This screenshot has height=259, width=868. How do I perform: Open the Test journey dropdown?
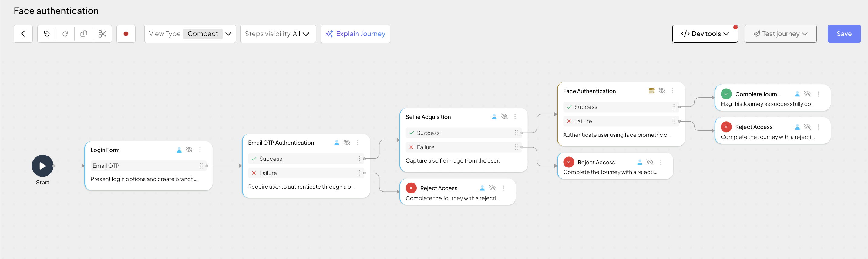pos(780,34)
